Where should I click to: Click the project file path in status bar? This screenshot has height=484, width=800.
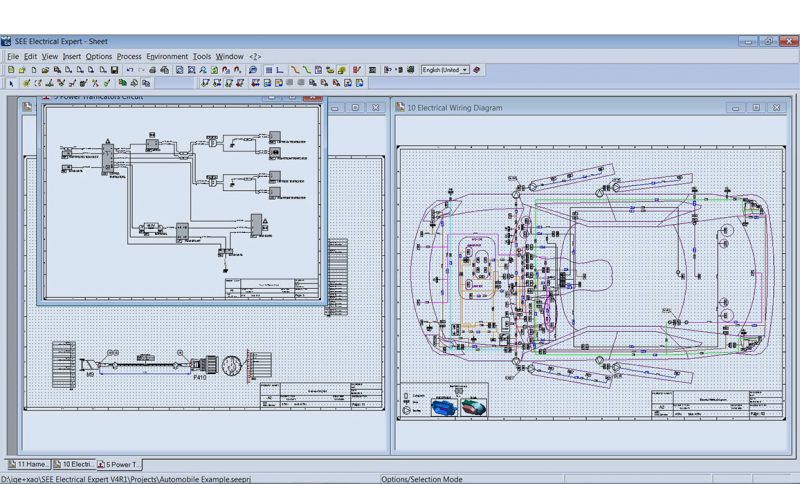[x=126, y=479]
